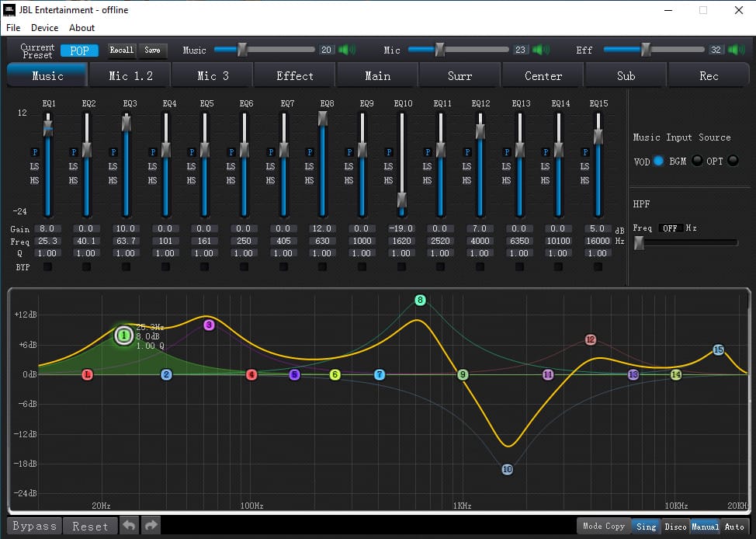Image resolution: width=756 pixels, height=539 pixels.
Task: Select EQ node 2 on the graph
Action: (166, 374)
